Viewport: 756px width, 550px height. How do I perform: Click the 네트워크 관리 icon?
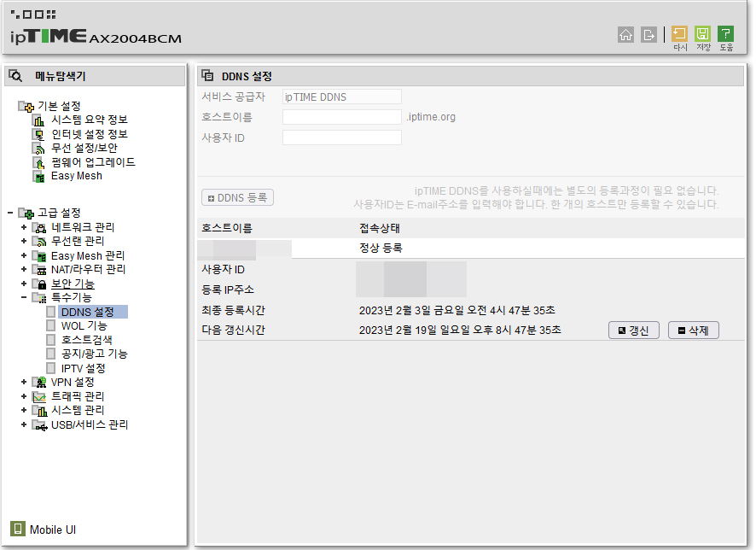(x=39, y=227)
